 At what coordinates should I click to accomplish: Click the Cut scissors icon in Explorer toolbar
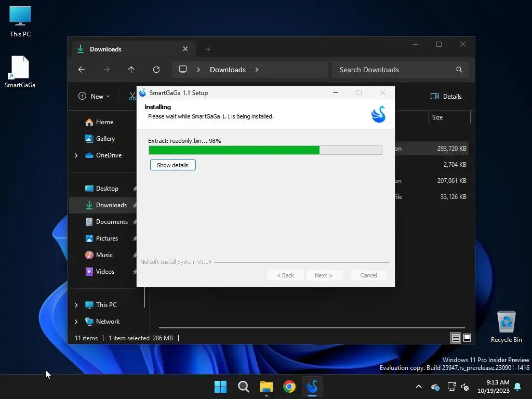(132, 96)
